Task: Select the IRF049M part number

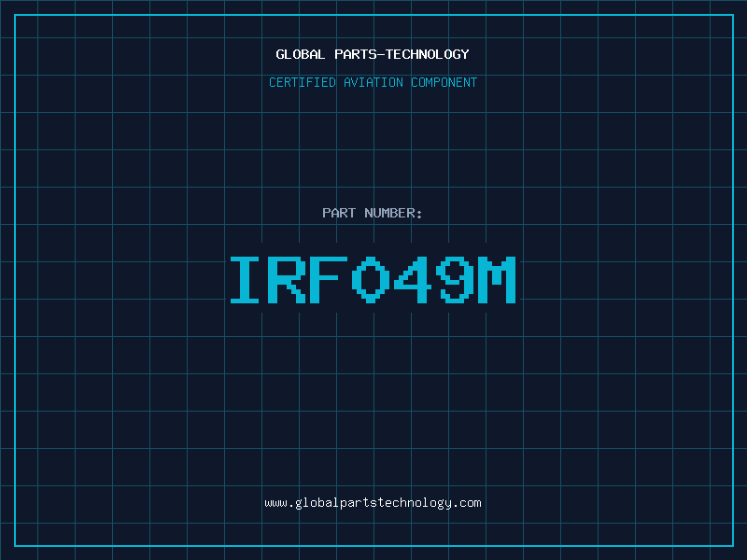Action: (373, 280)
